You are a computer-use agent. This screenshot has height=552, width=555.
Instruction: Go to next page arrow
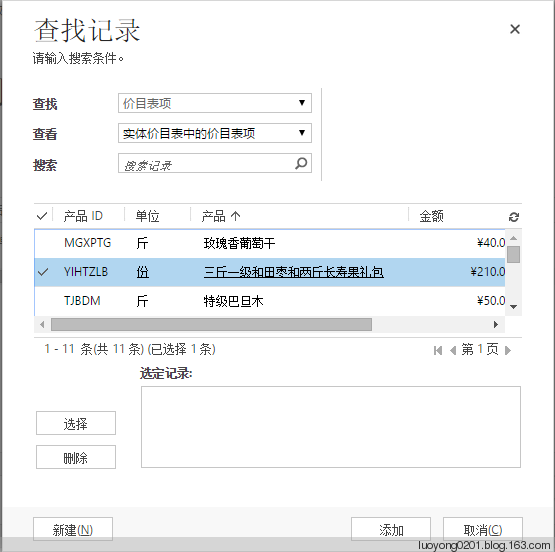508,350
